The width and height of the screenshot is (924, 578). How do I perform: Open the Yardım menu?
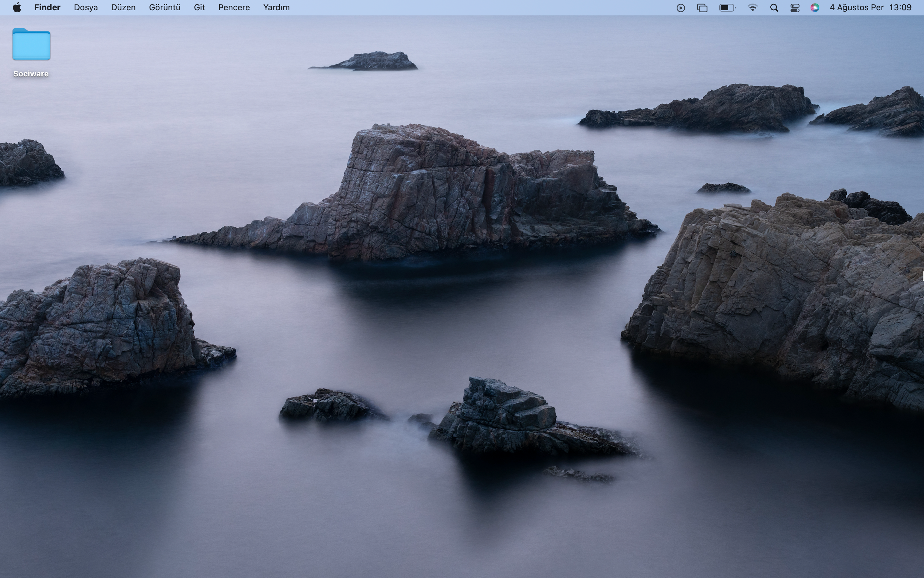[x=276, y=7]
